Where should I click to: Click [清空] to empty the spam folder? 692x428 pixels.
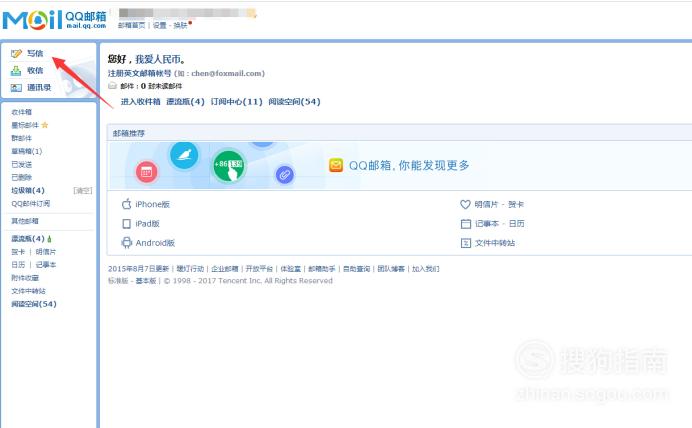tap(83, 191)
